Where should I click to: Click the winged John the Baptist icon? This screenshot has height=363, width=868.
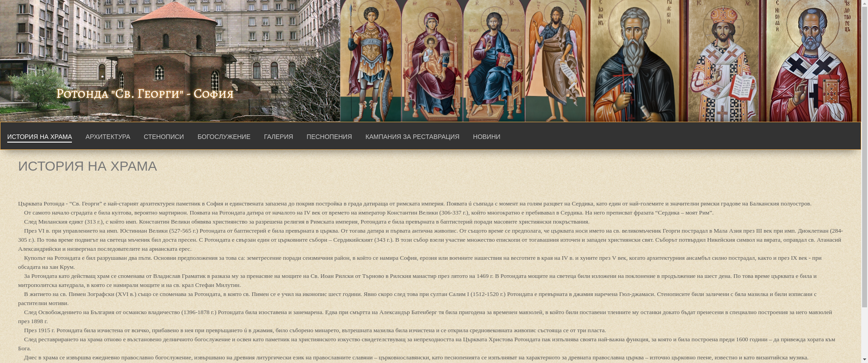[x=556, y=61]
